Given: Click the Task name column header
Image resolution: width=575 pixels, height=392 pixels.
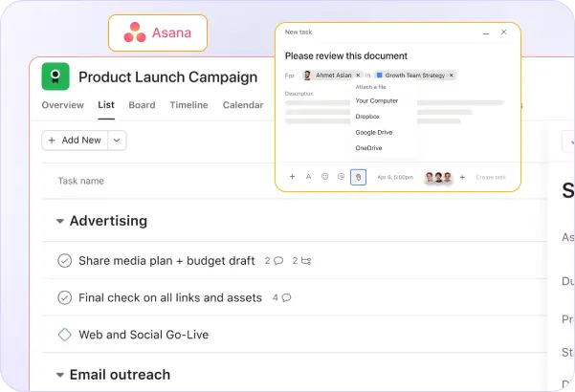Looking at the screenshot, I should coord(81,181).
